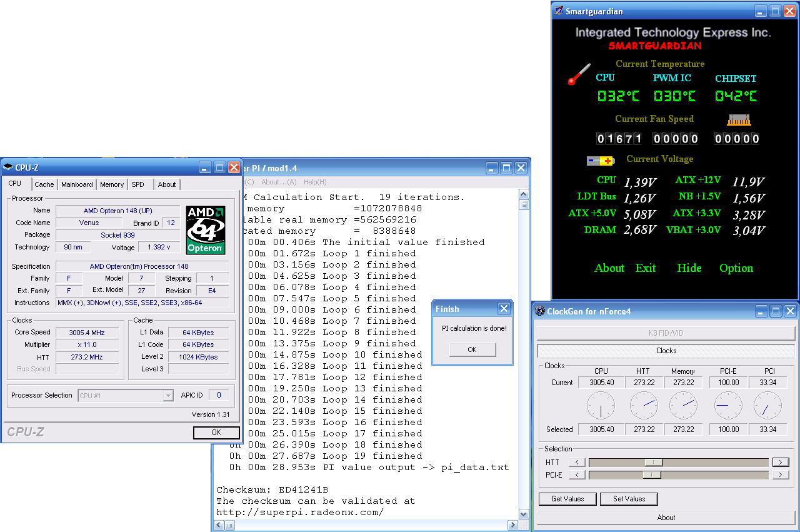Click the checksum line ED41241B
Screen dimensions: 800x532
[x=272, y=489]
